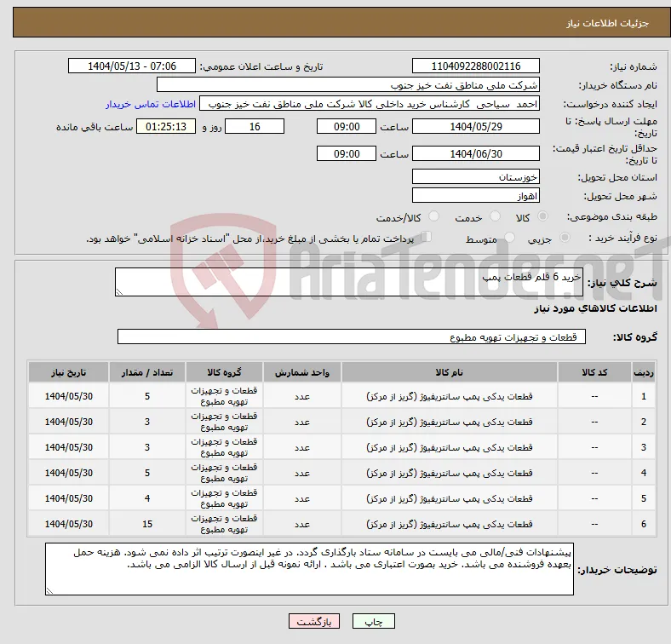
Task: Select the کالا radio button
Action: click(542, 216)
